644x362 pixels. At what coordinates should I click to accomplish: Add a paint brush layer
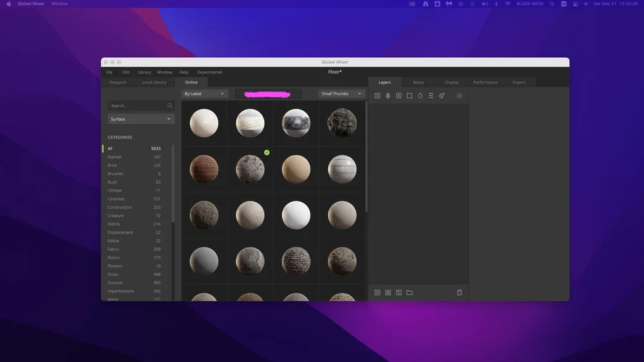[x=442, y=96]
